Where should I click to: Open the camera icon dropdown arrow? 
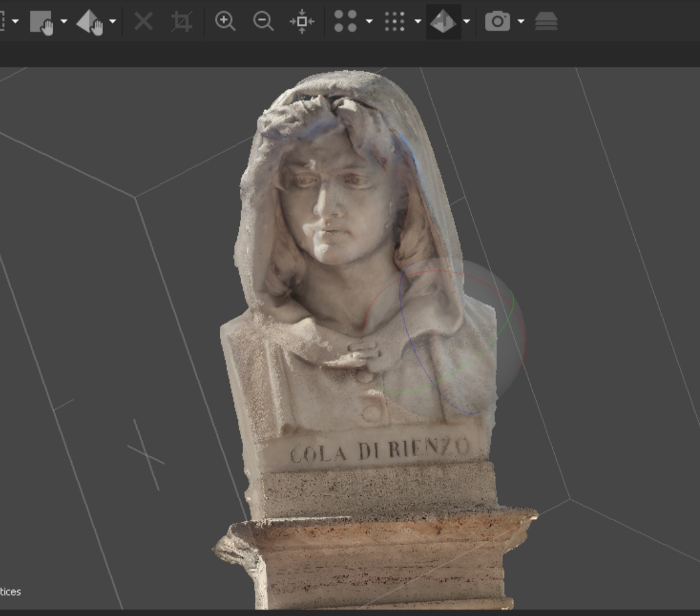520,21
